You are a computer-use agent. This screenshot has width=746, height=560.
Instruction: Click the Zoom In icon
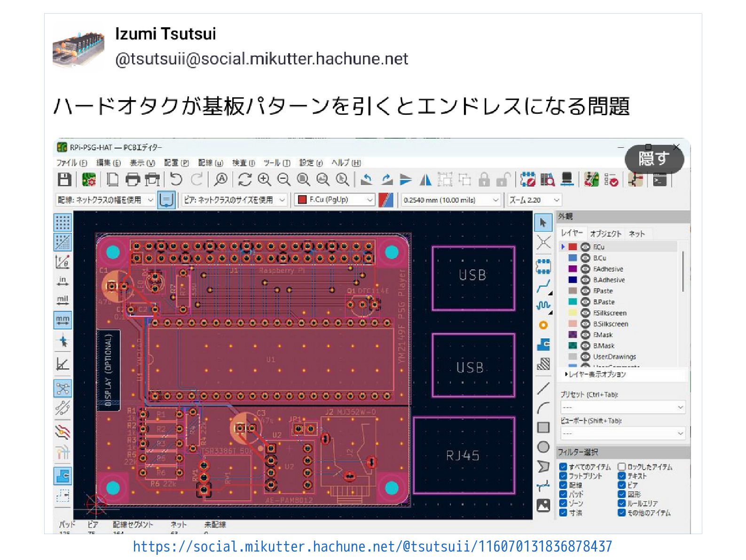[264, 180]
